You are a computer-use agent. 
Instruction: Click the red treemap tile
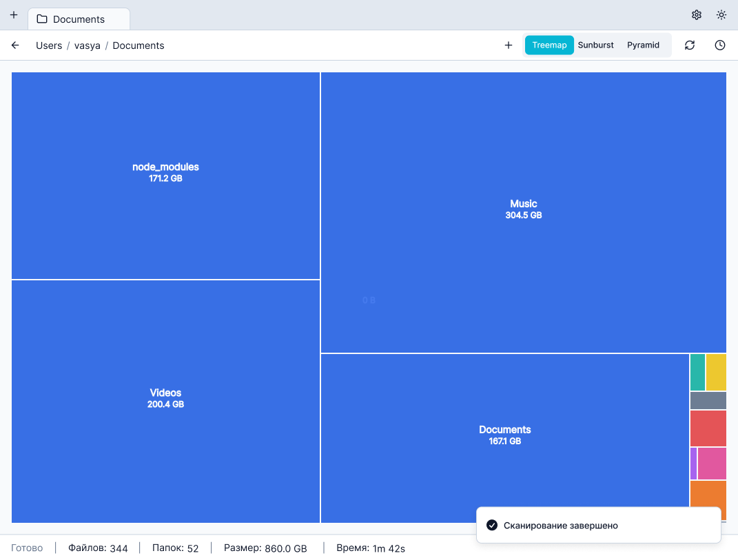pyautogui.click(x=708, y=428)
